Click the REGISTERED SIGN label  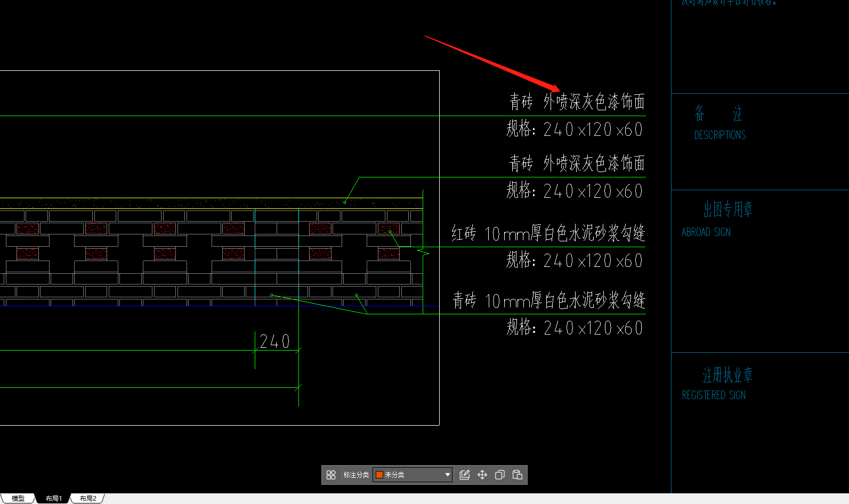tap(714, 395)
